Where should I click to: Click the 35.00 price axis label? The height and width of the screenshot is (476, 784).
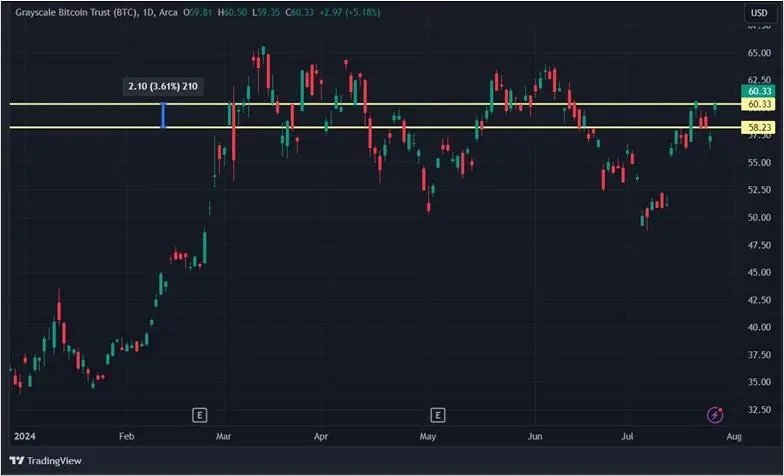coord(759,382)
